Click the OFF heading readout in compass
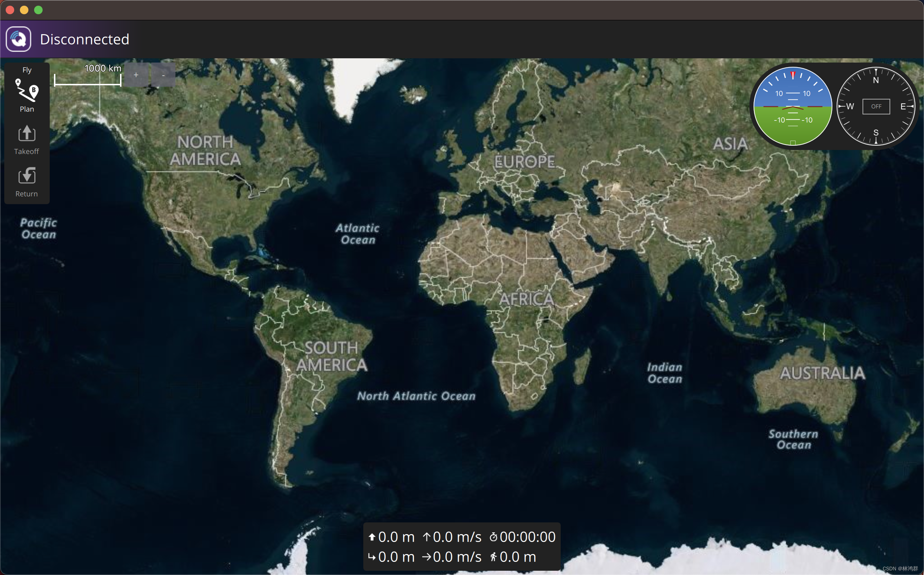The height and width of the screenshot is (575, 924). point(876,107)
